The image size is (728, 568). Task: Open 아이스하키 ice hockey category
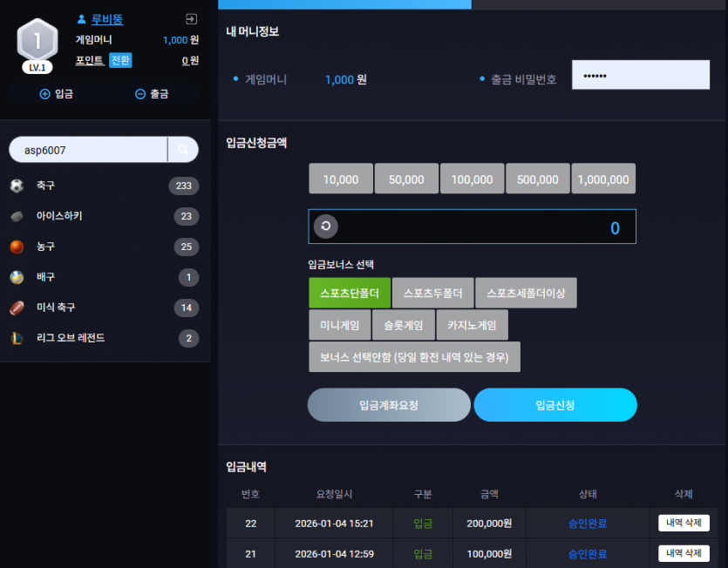(x=105, y=216)
